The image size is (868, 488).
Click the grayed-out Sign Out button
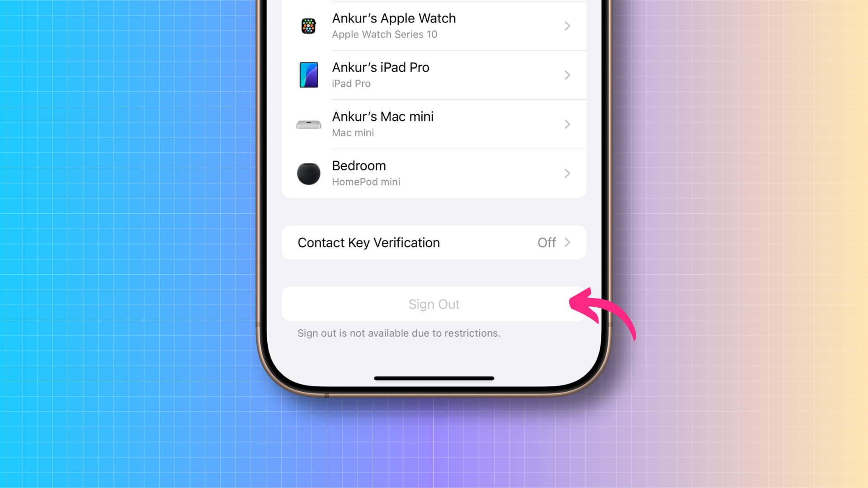434,304
